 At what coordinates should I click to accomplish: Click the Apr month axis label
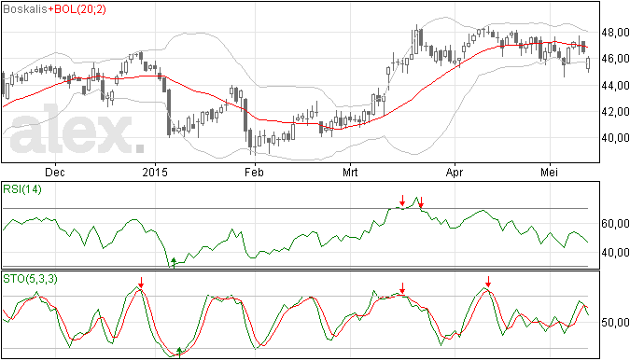point(455,172)
